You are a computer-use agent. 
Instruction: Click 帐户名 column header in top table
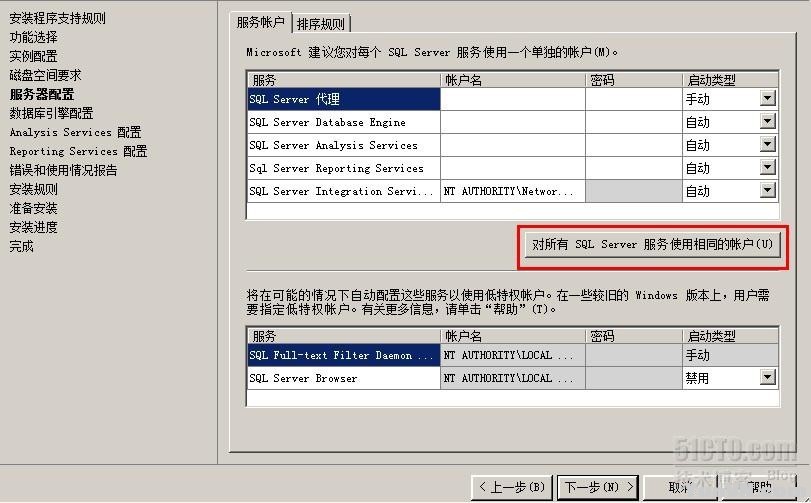pyautogui.click(x=513, y=80)
